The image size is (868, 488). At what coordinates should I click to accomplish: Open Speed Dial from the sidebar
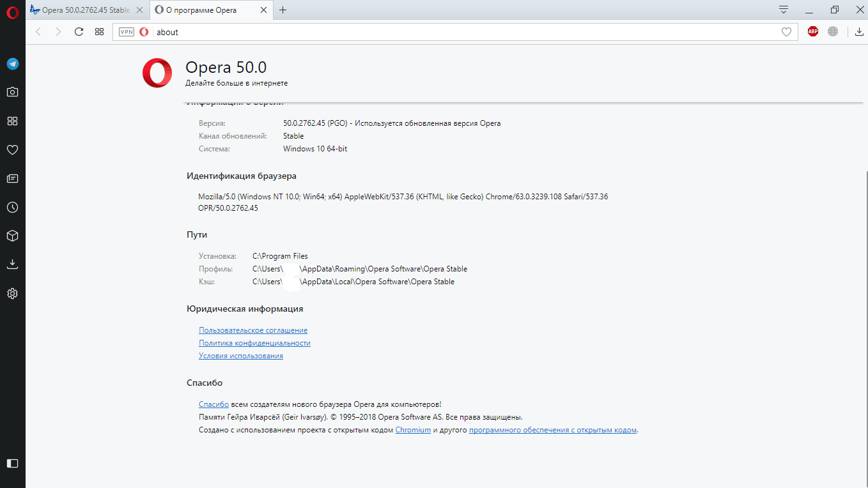12,121
